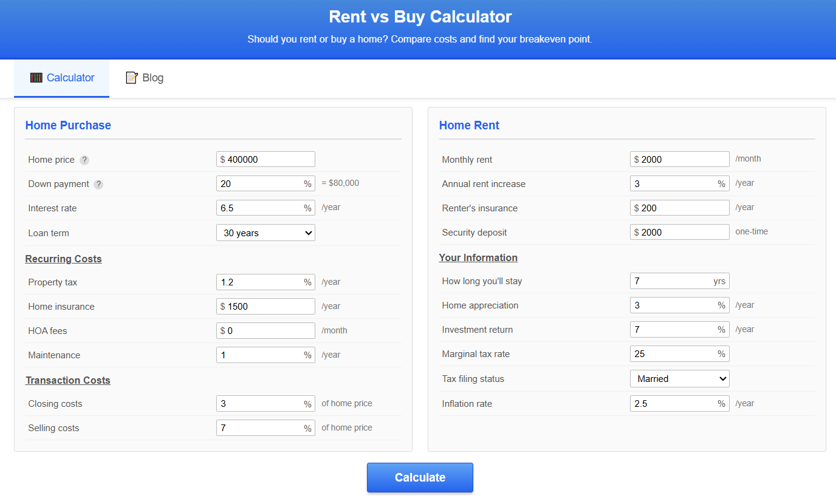Open the Loan term dropdown

(x=266, y=232)
